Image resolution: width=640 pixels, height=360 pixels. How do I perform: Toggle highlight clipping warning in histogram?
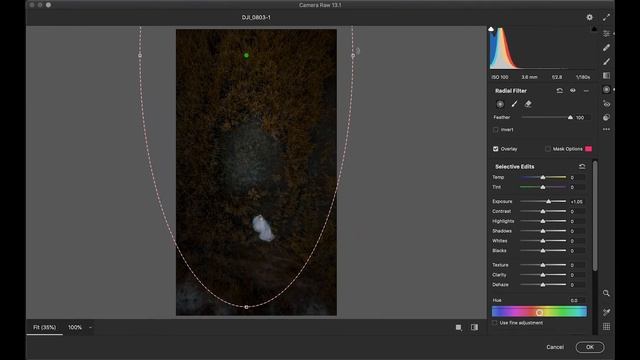point(594,29)
